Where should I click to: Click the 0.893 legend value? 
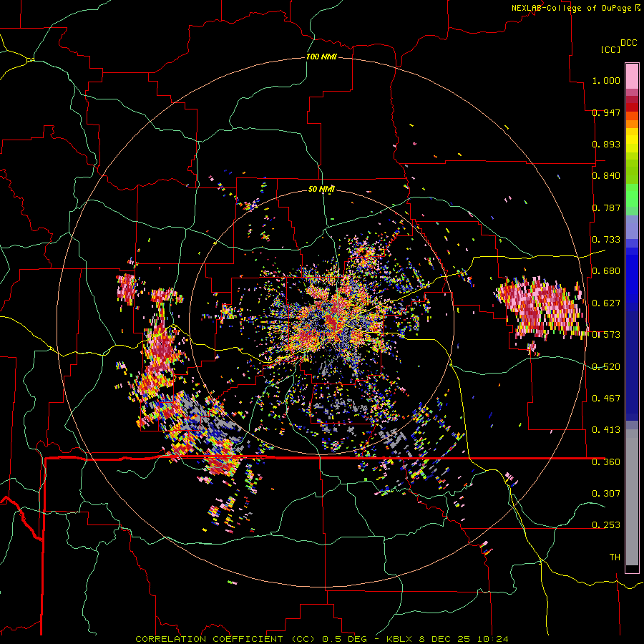pyautogui.click(x=606, y=144)
